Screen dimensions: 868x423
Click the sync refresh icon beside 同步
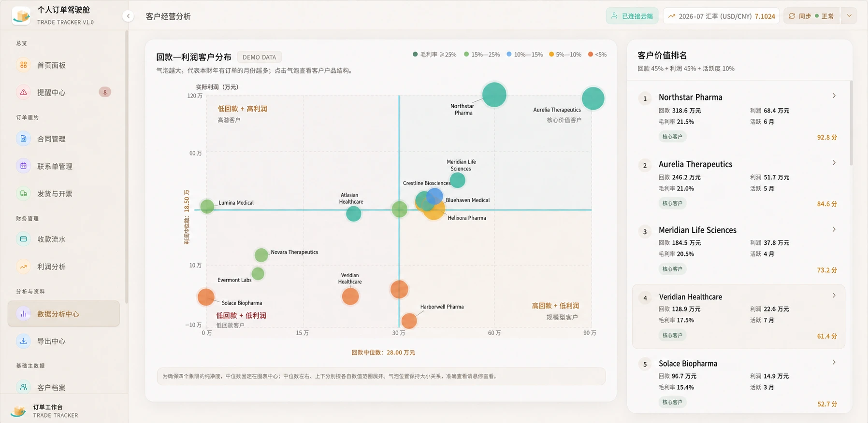[x=792, y=16]
